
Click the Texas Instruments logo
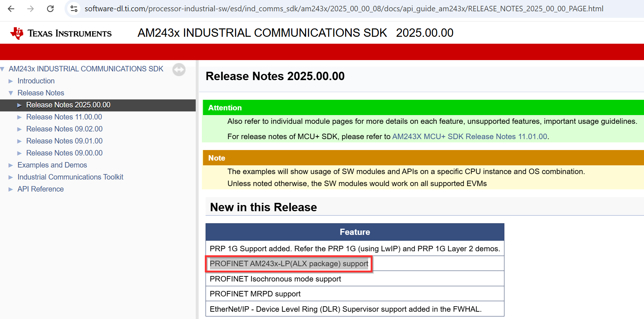click(61, 33)
